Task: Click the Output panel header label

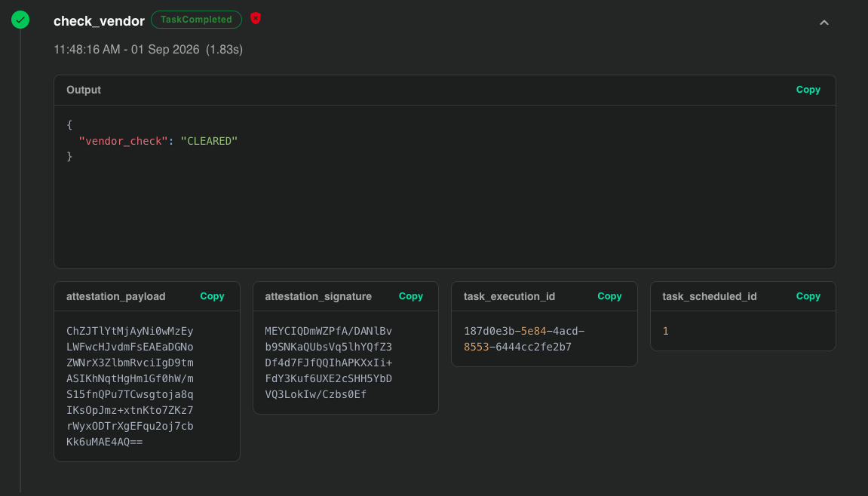Action: [84, 90]
